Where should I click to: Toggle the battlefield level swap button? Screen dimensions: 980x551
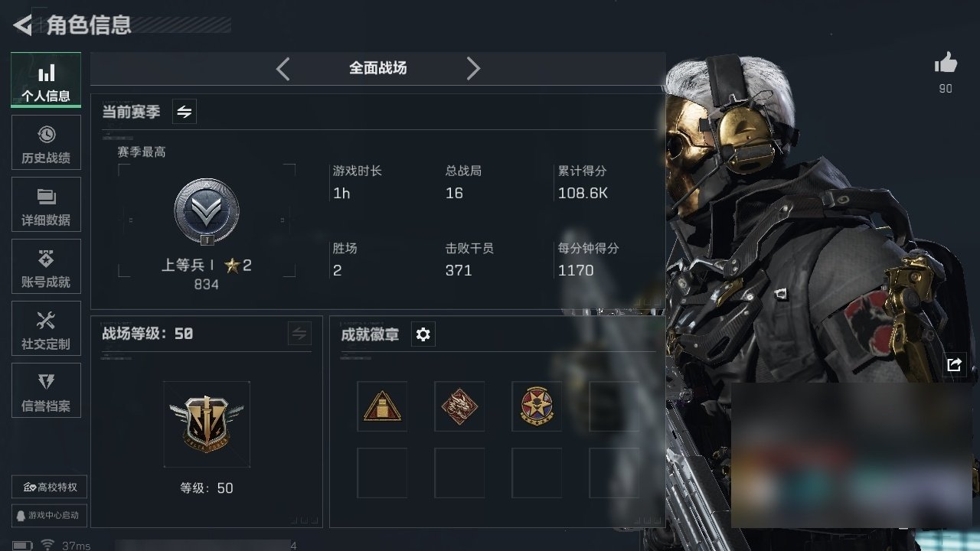(299, 334)
